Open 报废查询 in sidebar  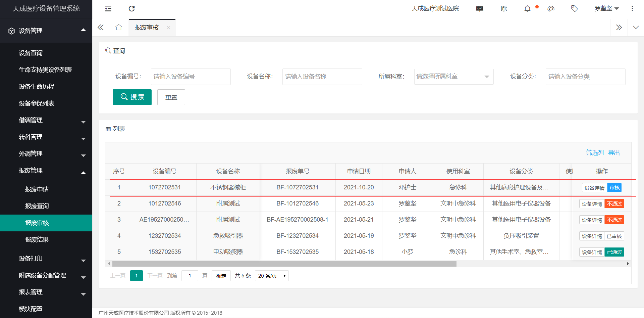pyautogui.click(x=37, y=206)
